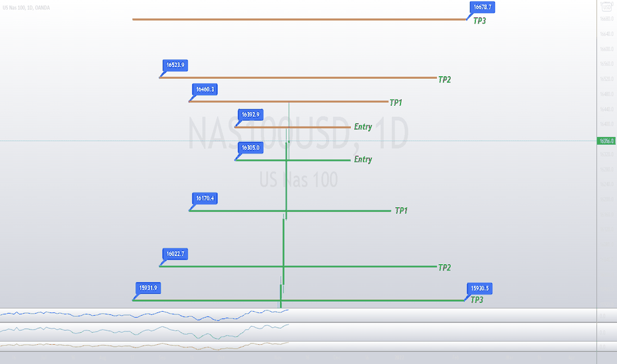Click the current price tag 16356.0
The height and width of the screenshot is (364, 617).
606,141
